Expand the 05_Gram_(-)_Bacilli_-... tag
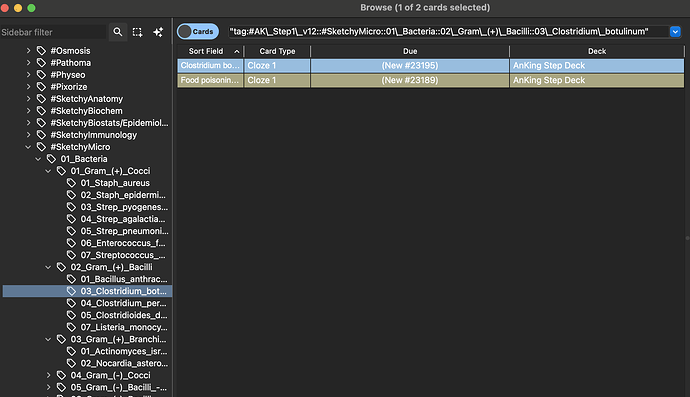The width and height of the screenshot is (690, 397). point(48,387)
